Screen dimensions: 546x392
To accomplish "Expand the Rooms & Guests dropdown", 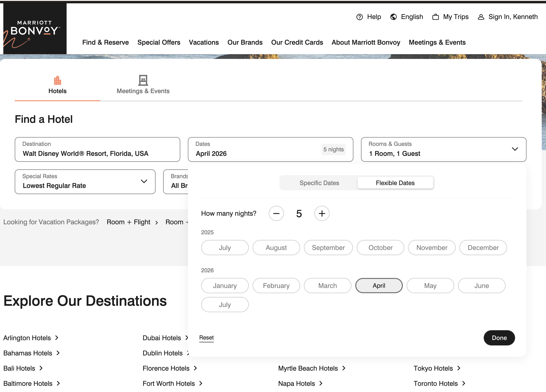I will (515, 149).
